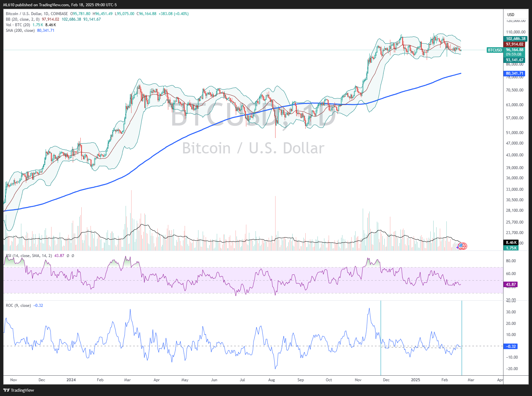Select the SMA (200, close) indicator legend
The width and height of the screenshot is (532, 396).
click(20, 30)
